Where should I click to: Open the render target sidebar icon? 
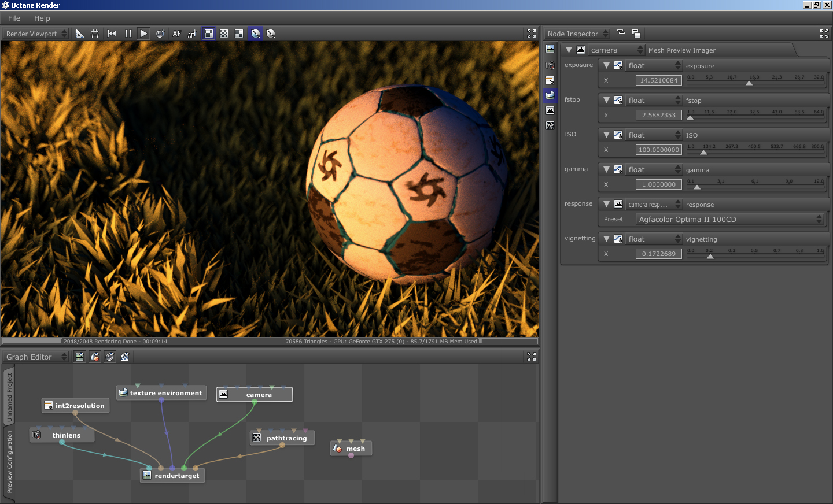[x=550, y=49]
